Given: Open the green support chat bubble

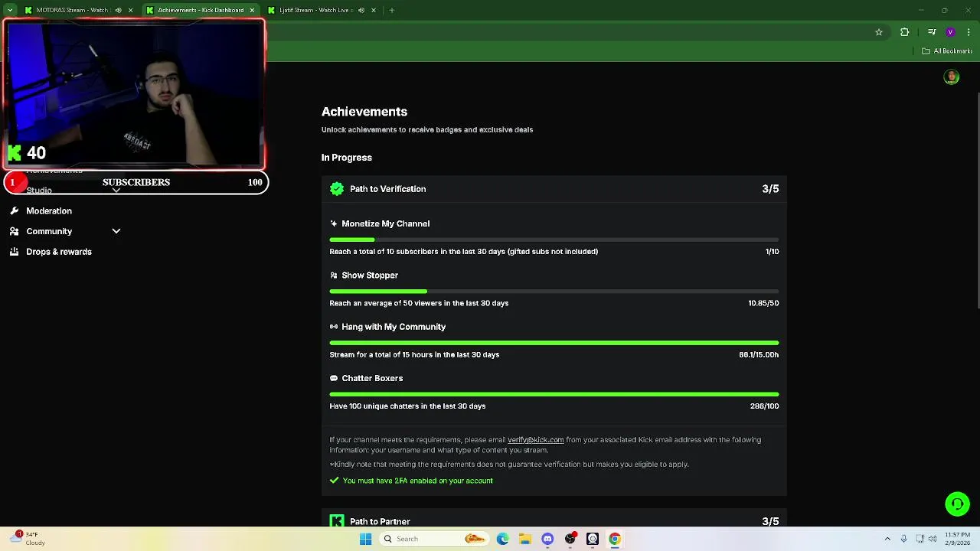Looking at the screenshot, I should click(x=957, y=504).
